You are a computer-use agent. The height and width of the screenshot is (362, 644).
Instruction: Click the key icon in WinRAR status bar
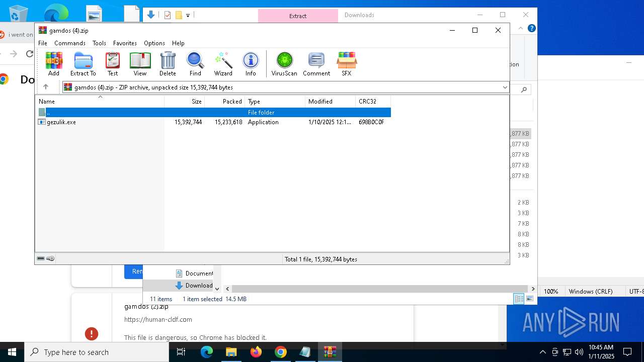click(50, 259)
